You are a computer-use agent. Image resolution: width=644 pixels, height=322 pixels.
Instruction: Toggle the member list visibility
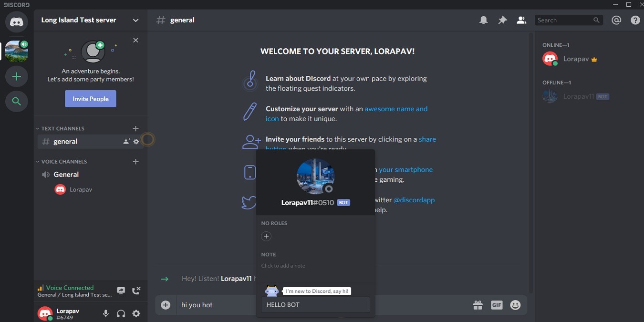click(521, 20)
